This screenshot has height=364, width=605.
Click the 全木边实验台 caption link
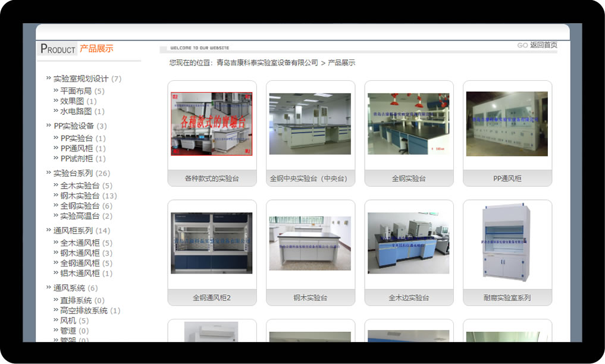click(409, 297)
